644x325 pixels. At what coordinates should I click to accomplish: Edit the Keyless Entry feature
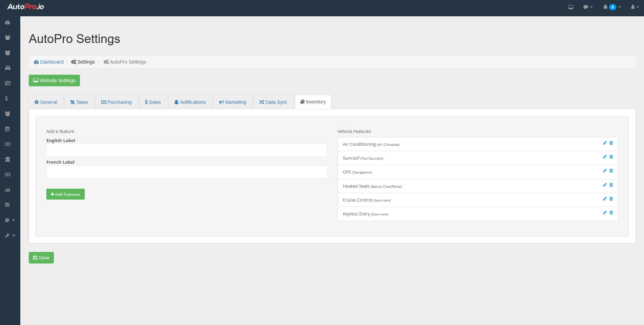coord(604,213)
